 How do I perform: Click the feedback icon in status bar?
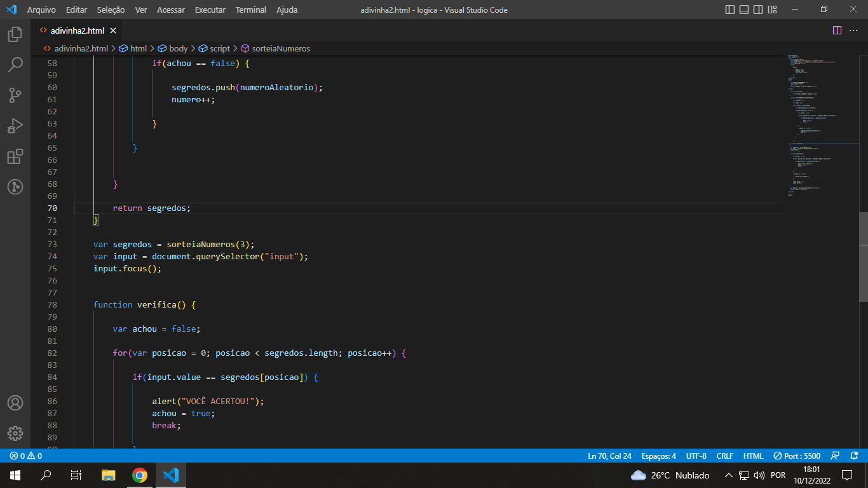(836, 456)
